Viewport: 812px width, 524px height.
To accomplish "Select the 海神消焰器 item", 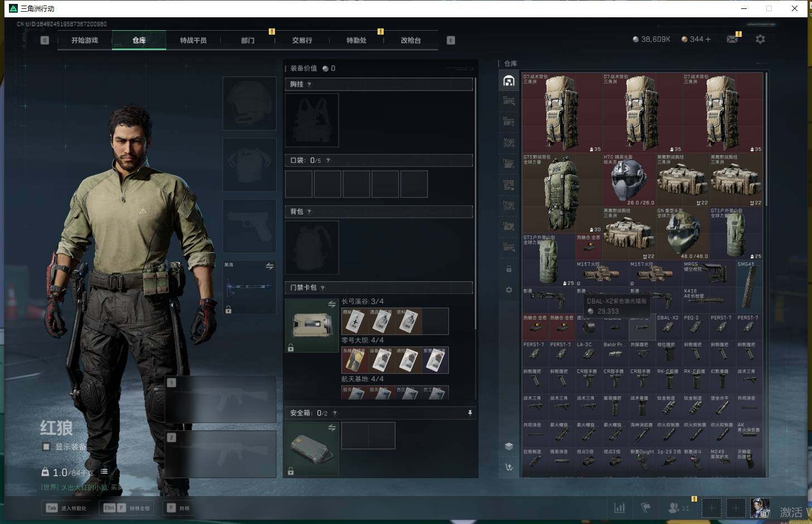I will point(642,434).
